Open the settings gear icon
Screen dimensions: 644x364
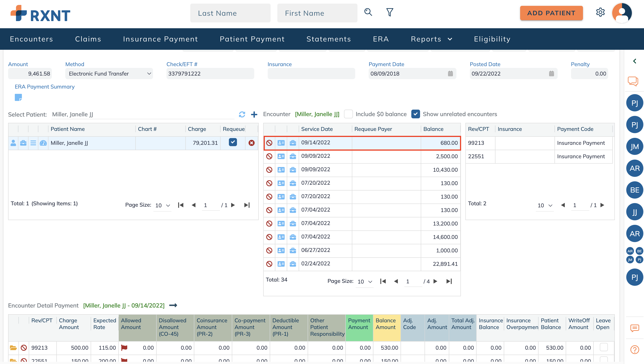pos(600,12)
